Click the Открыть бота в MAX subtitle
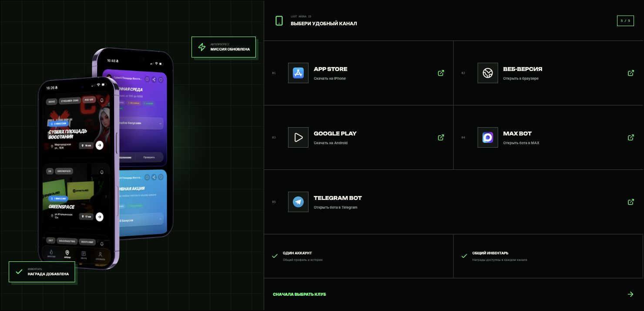644x311 pixels. click(521, 143)
